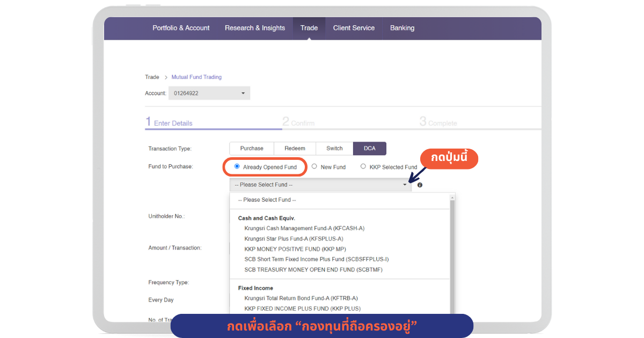The width and height of the screenshot is (644, 338).
Task: Open the Client Service menu
Action: 354,28
